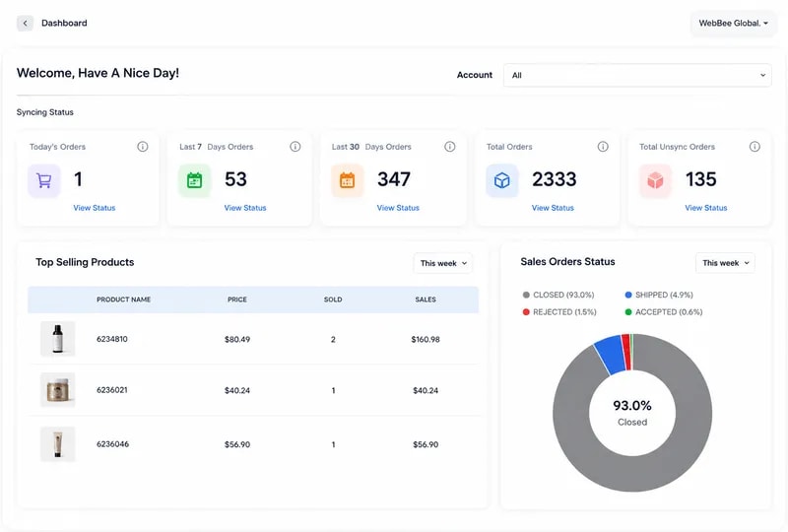The height and width of the screenshot is (532, 788).
Task: Click the SALES column header
Action: point(426,299)
